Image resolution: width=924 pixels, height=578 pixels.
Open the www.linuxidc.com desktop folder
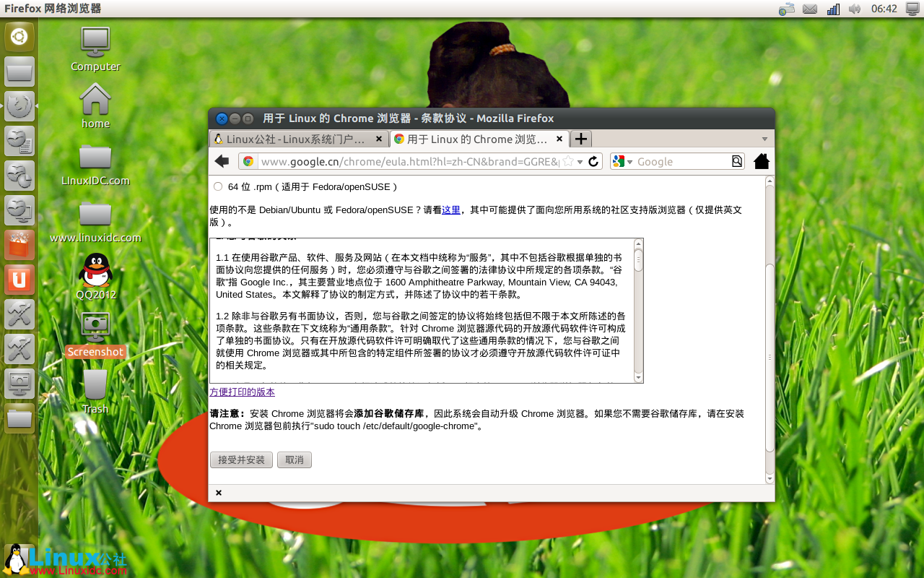pyautogui.click(x=95, y=220)
